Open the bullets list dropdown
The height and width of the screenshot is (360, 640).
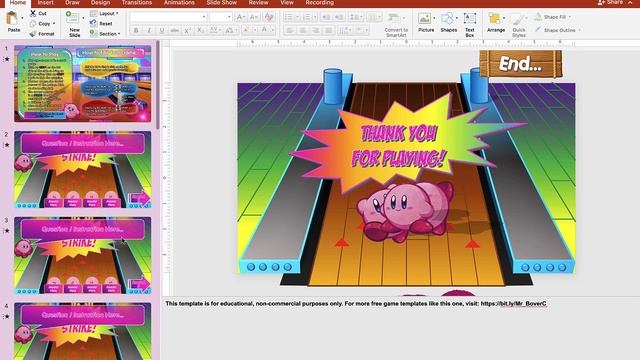[x=297, y=17]
